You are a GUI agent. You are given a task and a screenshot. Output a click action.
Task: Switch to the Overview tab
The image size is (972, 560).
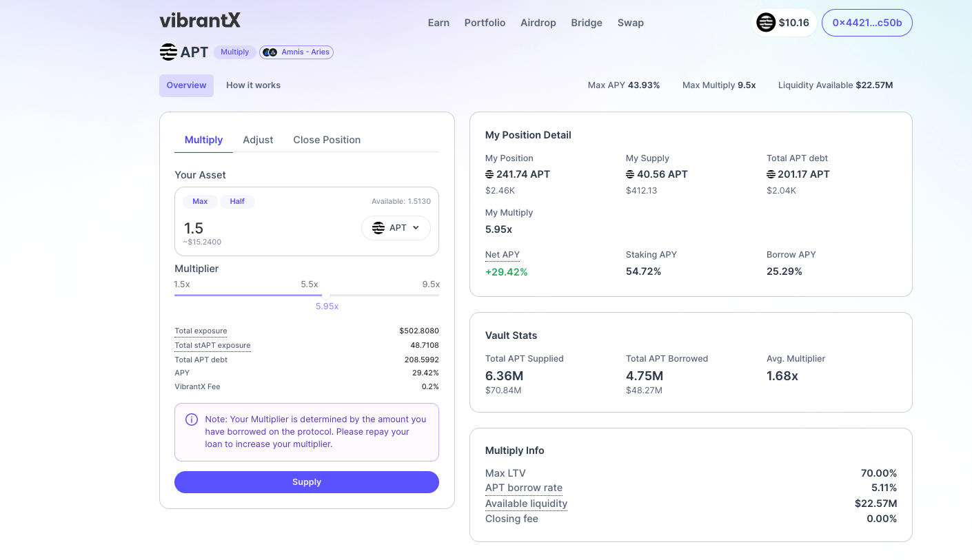(186, 85)
